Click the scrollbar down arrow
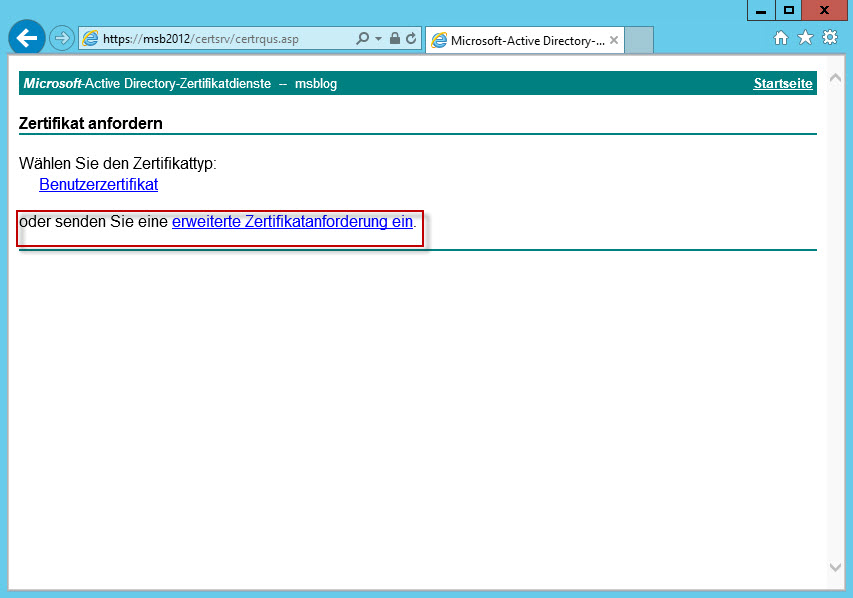 [836, 567]
